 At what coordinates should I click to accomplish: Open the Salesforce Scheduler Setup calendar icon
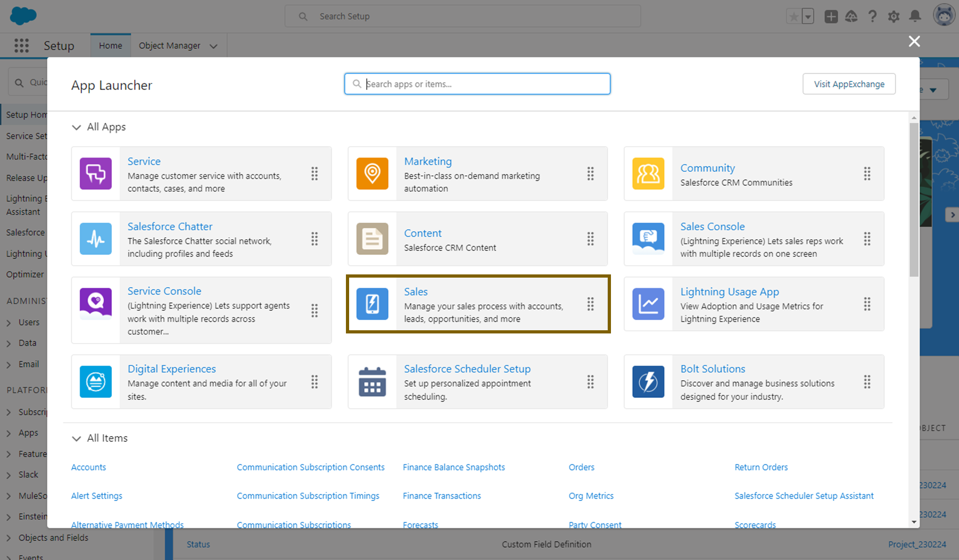[372, 381]
